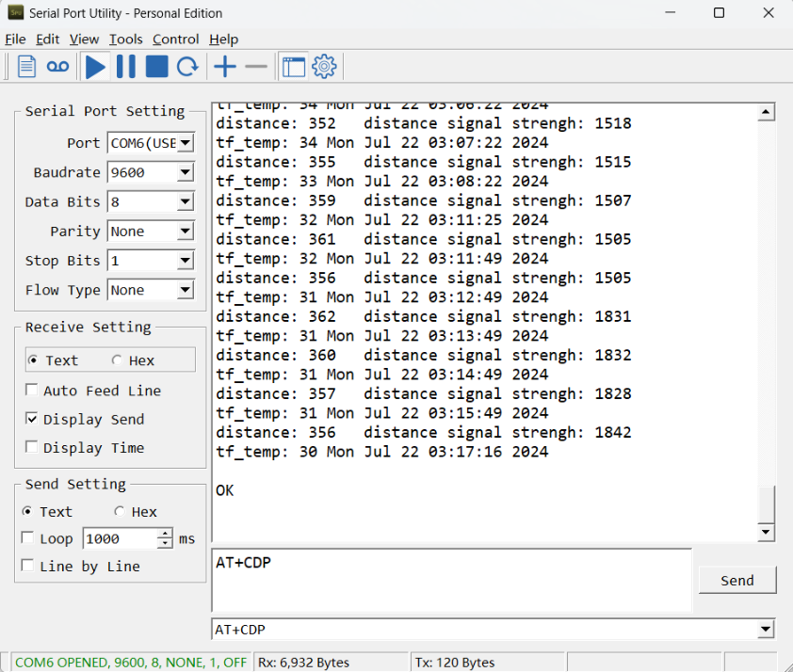Click the Serial Port Setting group label
Viewport: 793px width, 672px height.
click(x=105, y=111)
